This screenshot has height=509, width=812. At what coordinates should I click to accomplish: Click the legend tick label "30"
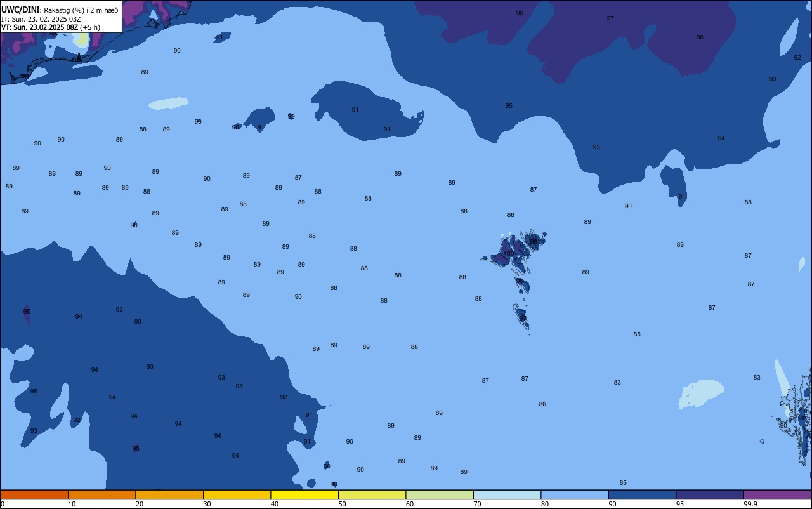point(207,504)
